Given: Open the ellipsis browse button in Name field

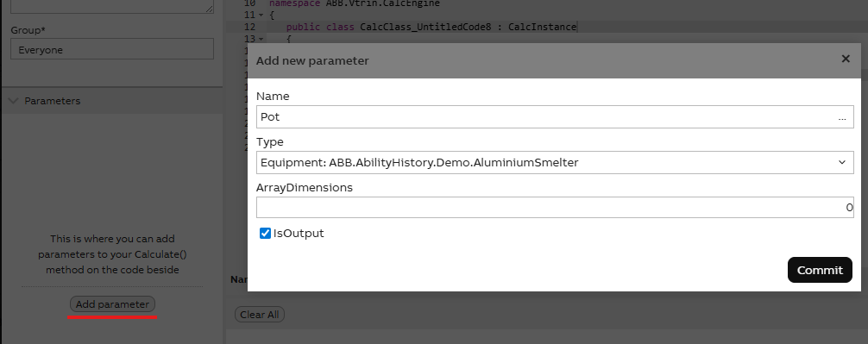Looking at the screenshot, I should [x=842, y=118].
